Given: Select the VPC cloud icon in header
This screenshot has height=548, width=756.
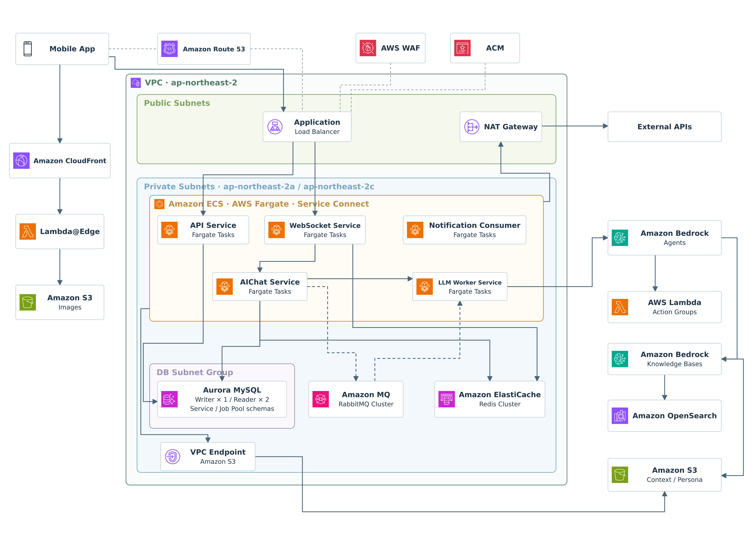Looking at the screenshot, I should pos(136,83).
